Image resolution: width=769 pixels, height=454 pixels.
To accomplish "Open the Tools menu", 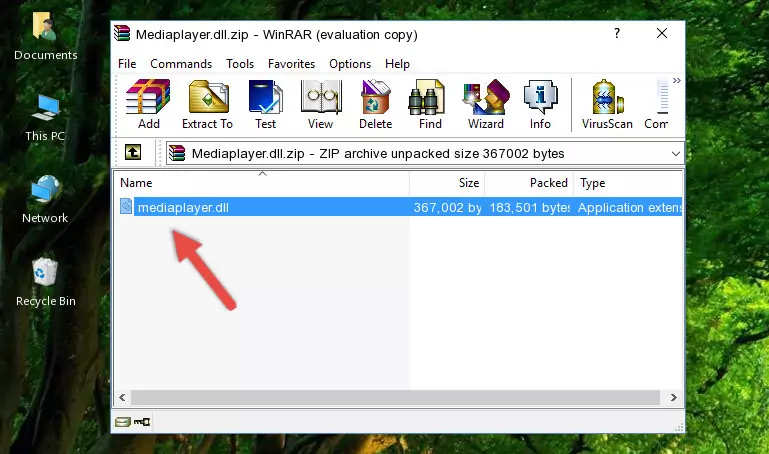I will [240, 64].
